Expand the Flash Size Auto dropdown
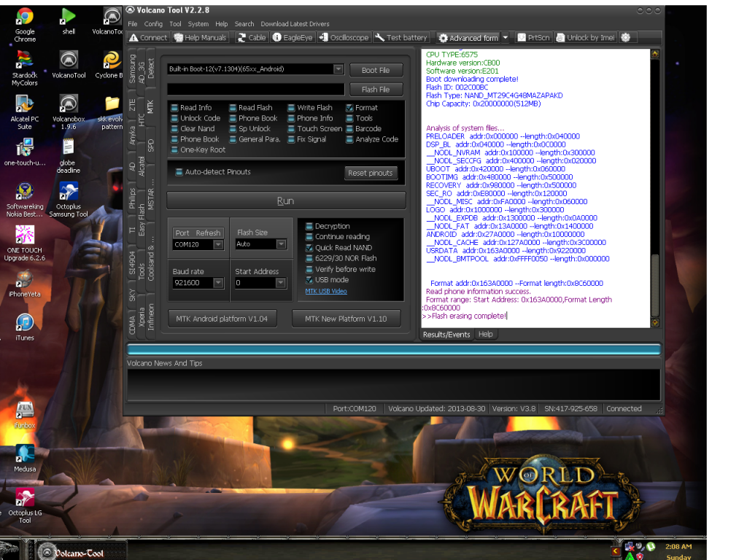This screenshot has height=560, width=747. coord(282,244)
